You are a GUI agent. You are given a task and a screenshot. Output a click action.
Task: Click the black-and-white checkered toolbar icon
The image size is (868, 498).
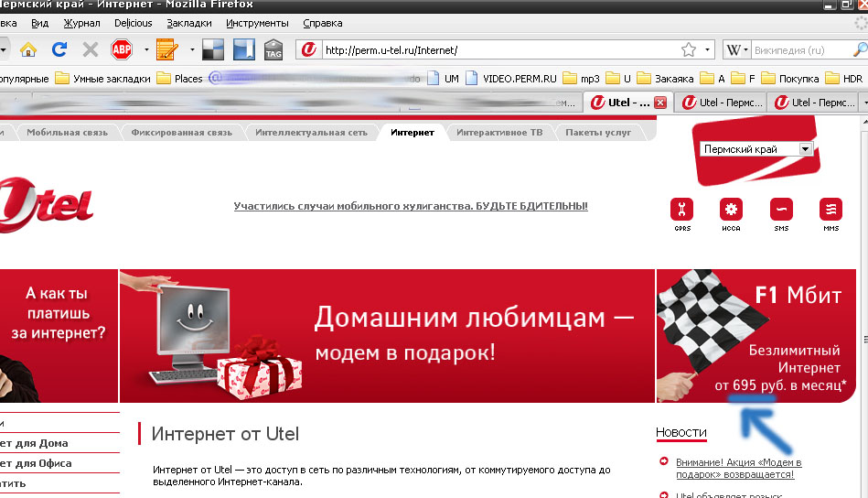click(212, 49)
